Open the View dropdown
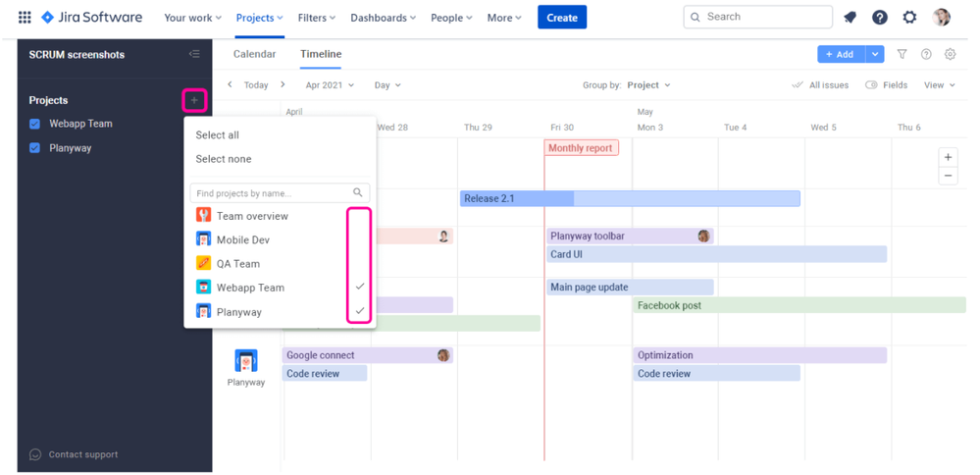The width and height of the screenshot is (980, 475). (x=940, y=85)
